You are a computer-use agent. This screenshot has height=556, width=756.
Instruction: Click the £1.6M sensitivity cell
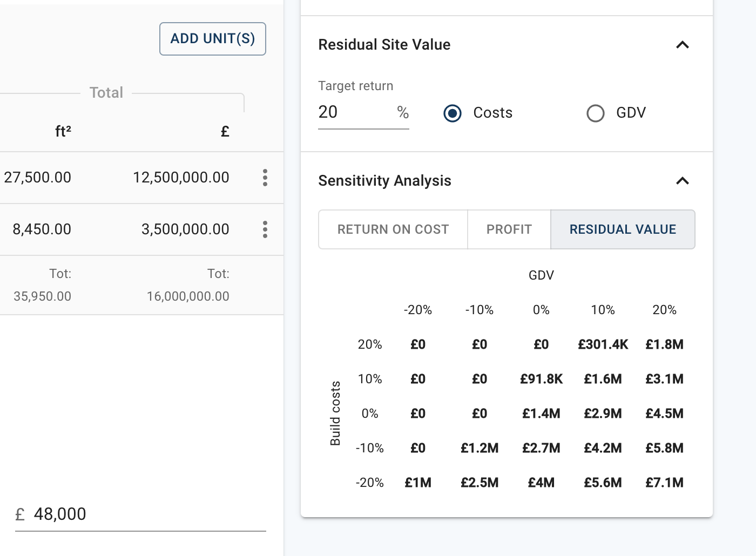[603, 379]
